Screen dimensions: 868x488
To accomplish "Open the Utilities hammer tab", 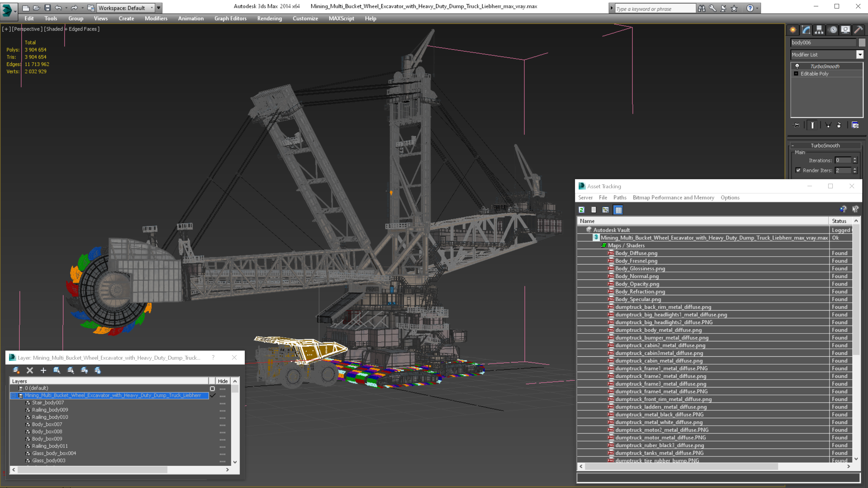I will [858, 30].
